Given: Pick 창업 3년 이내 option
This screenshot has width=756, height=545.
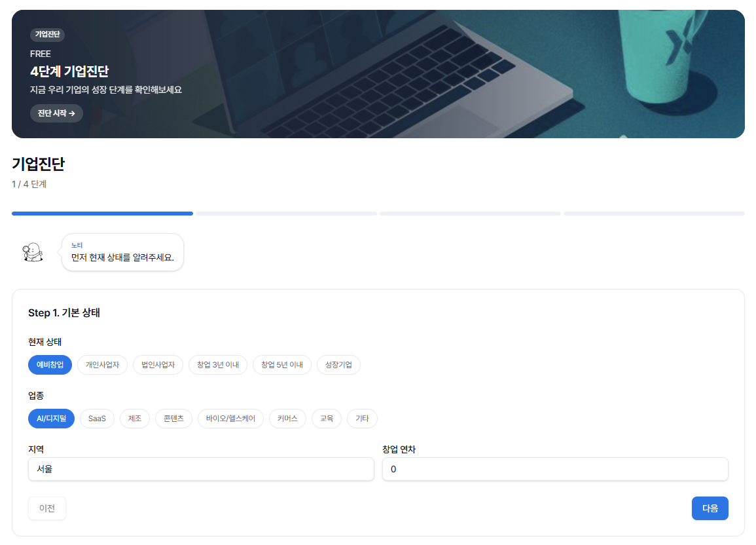Looking at the screenshot, I should coord(218,365).
